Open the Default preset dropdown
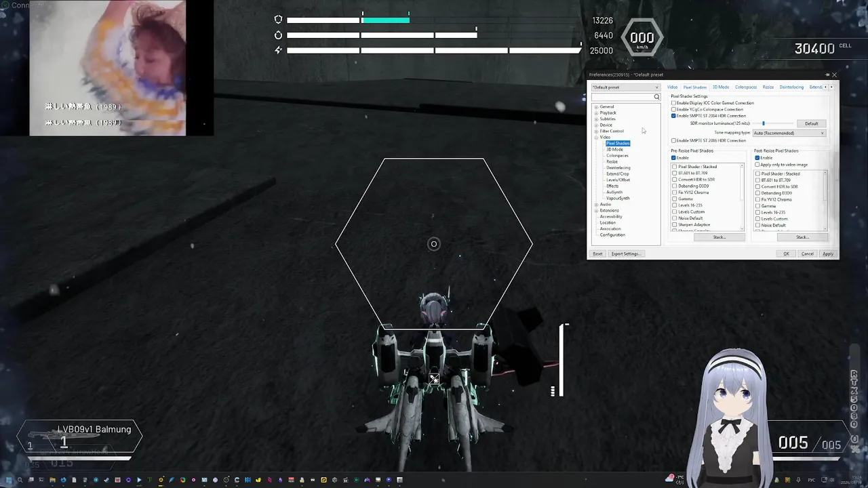The width and height of the screenshot is (868, 488). (x=625, y=87)
